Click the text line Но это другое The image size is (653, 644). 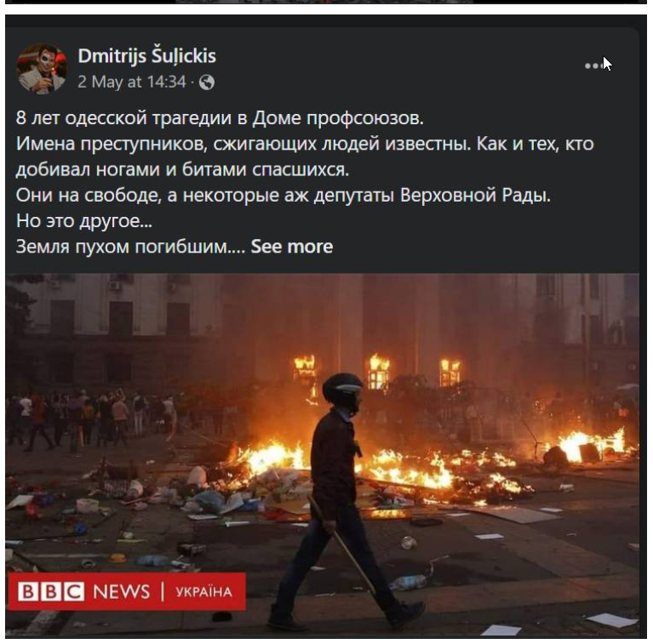coord(84,221)
